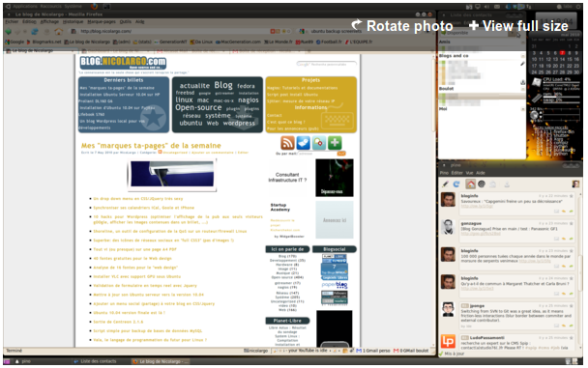Open the Marque-pages menu in Firefox
588x368 pixels.
(102, 21)
